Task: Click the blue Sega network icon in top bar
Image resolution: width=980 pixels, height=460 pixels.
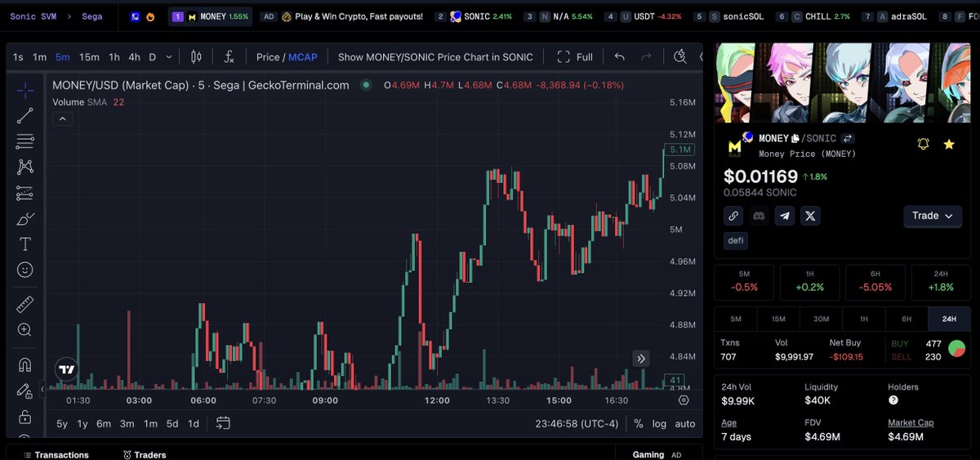Action: 136,16
